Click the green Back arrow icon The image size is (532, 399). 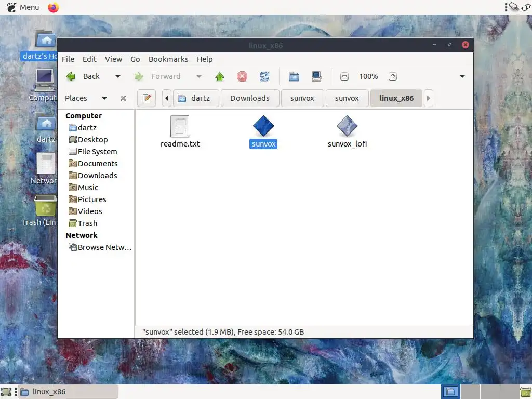[71, 76]
